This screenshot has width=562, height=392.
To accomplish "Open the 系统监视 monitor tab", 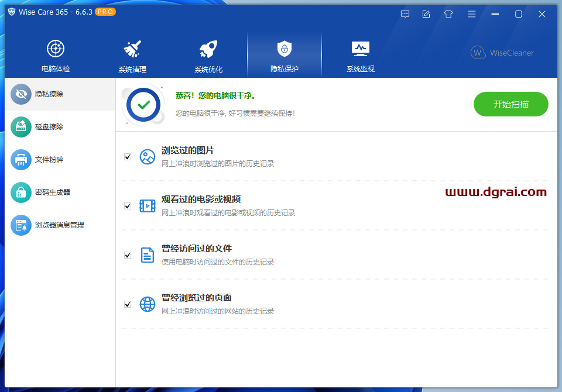I will click(x=360, y=56).
